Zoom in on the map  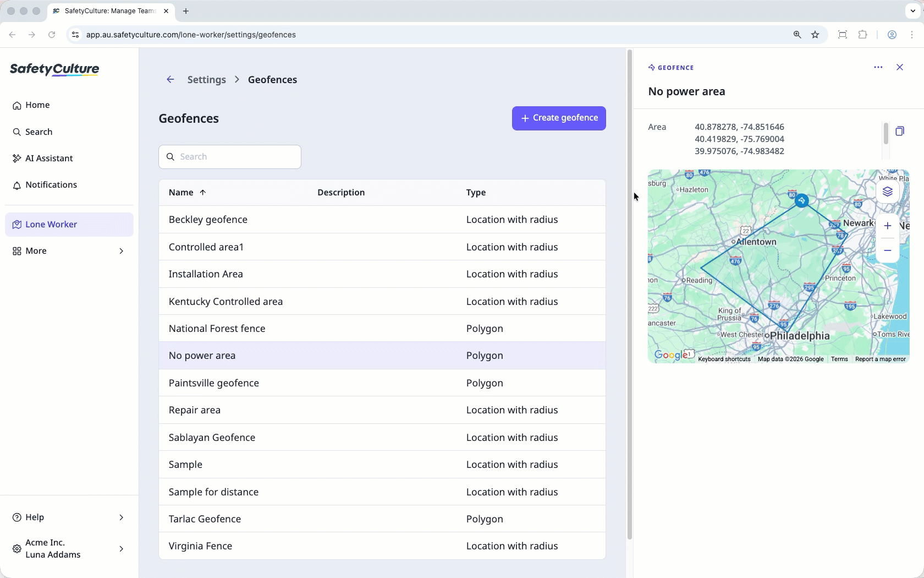coord(888,226)
